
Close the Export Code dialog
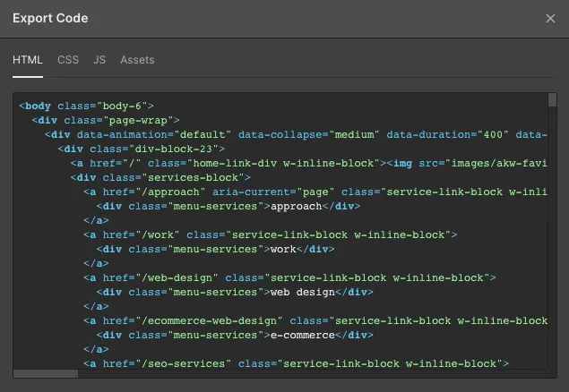click(x=550, y=19)
